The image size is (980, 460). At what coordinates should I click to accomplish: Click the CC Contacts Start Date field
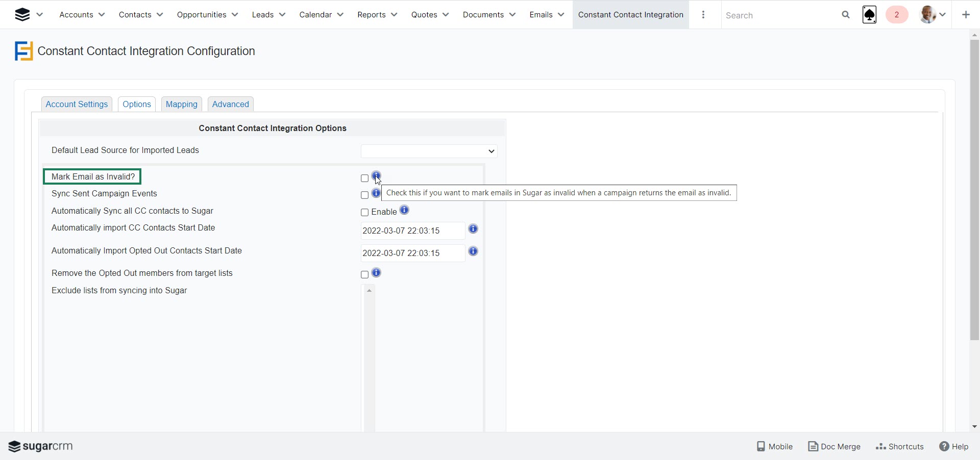(x=412, y=231)
